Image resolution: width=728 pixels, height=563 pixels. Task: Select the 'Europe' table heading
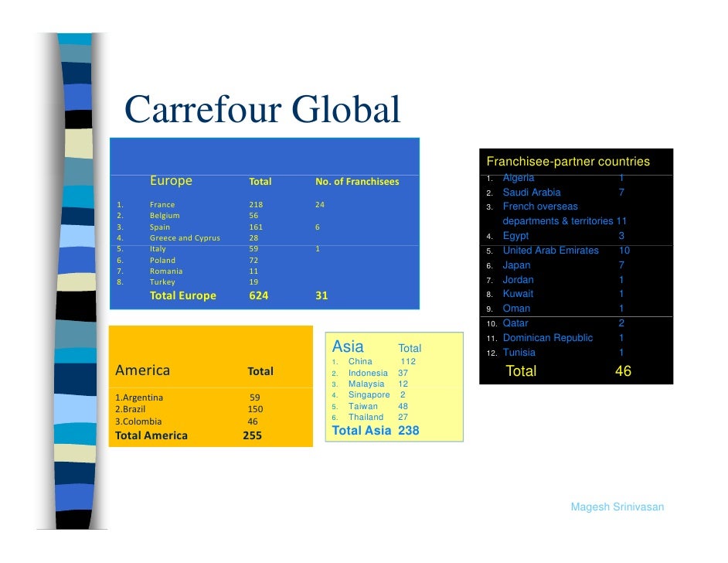point(171,181)
